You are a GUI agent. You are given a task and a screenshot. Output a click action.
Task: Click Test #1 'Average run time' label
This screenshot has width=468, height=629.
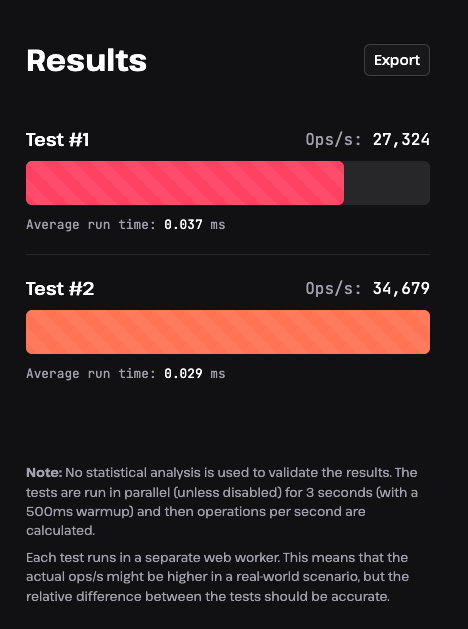91,225
